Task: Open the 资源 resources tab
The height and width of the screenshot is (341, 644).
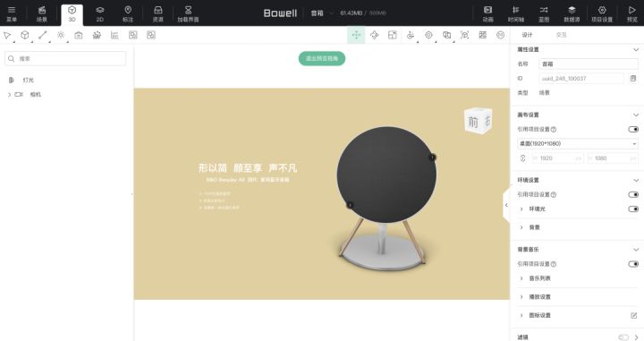Action: point(158,13)
